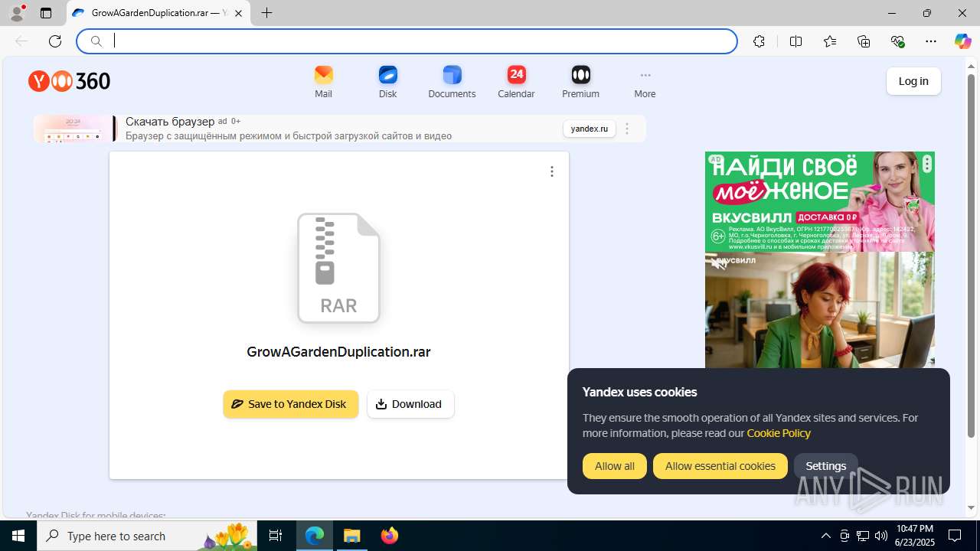
Task: Open cookie Settings
Action: click(826, 466)
